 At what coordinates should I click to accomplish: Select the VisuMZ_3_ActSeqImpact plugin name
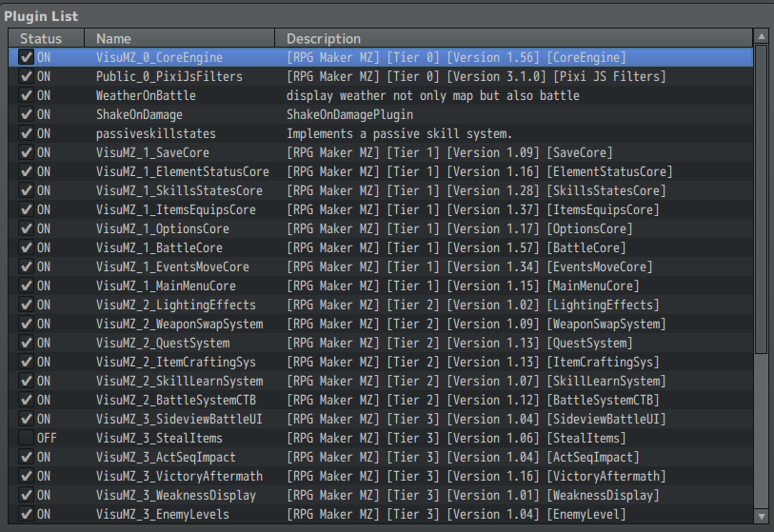click(x=166, y=458)
